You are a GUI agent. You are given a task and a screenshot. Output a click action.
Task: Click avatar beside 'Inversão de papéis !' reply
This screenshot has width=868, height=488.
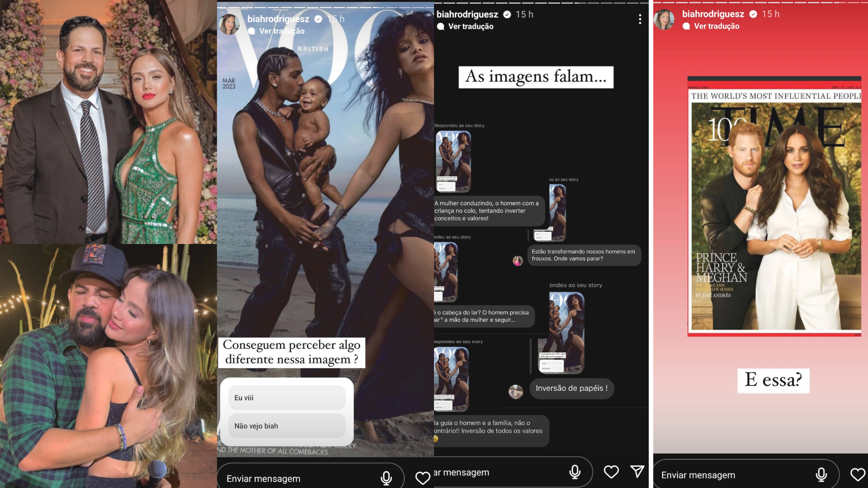tap(516, 392)
